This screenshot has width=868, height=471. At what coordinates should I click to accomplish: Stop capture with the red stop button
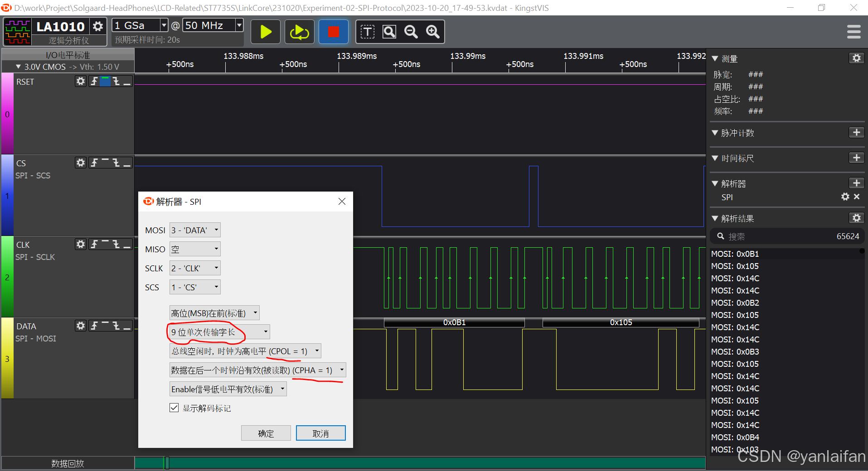pos(333,32)
